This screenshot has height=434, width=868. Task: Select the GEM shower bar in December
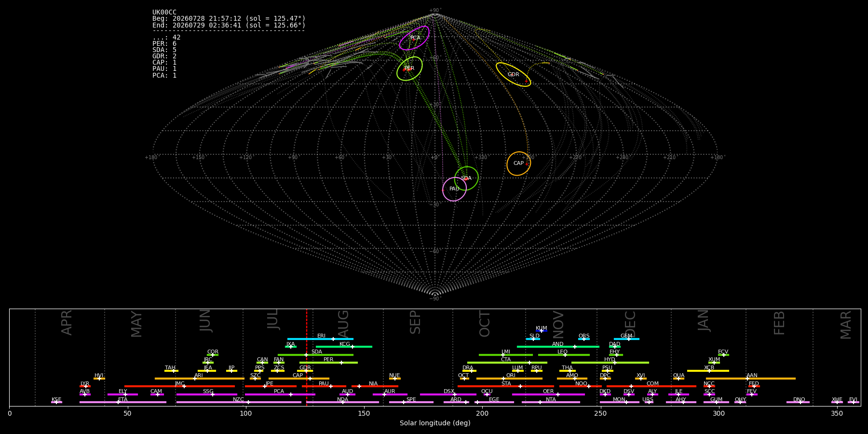626,339
